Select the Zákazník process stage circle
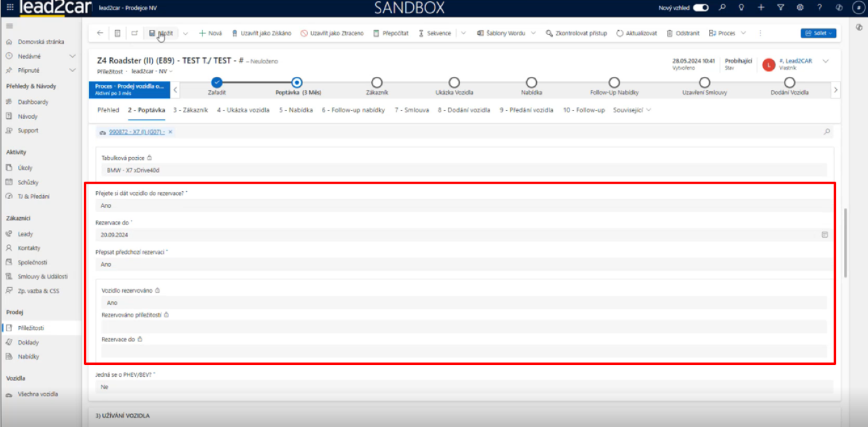 coord(377,82)
